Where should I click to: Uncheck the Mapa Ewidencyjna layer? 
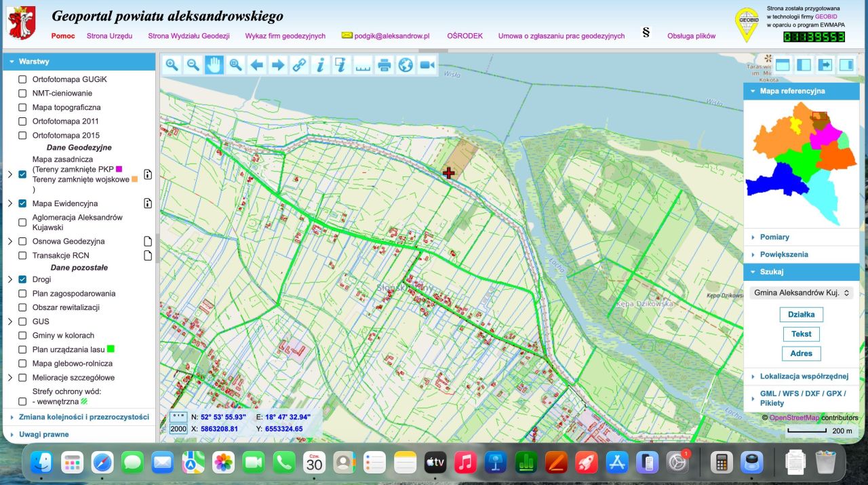tap(22, 203)
